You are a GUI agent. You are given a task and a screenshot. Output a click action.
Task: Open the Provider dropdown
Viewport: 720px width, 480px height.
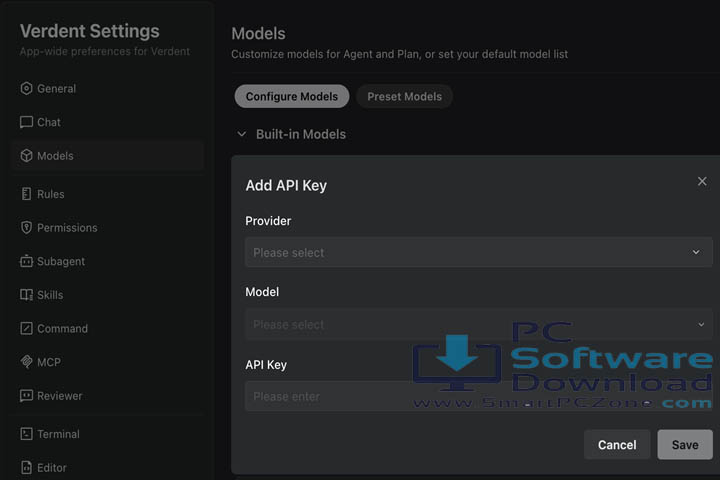478,252
